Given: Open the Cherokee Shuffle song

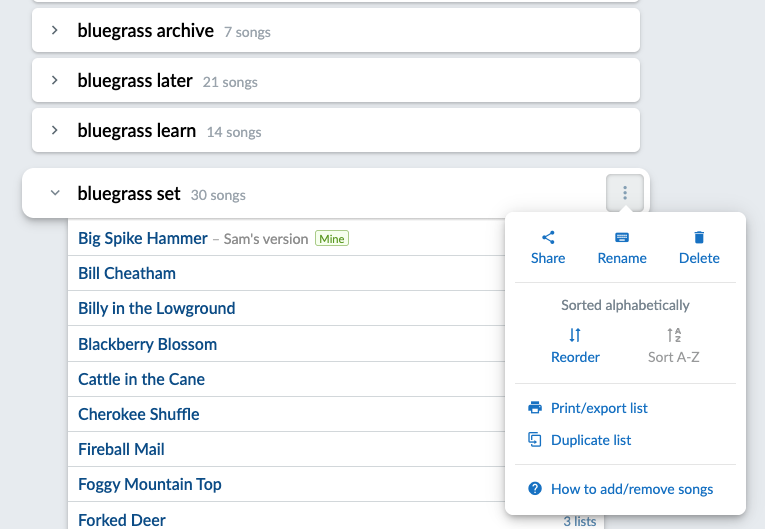Looking at the screenshot, I should 139,414.
